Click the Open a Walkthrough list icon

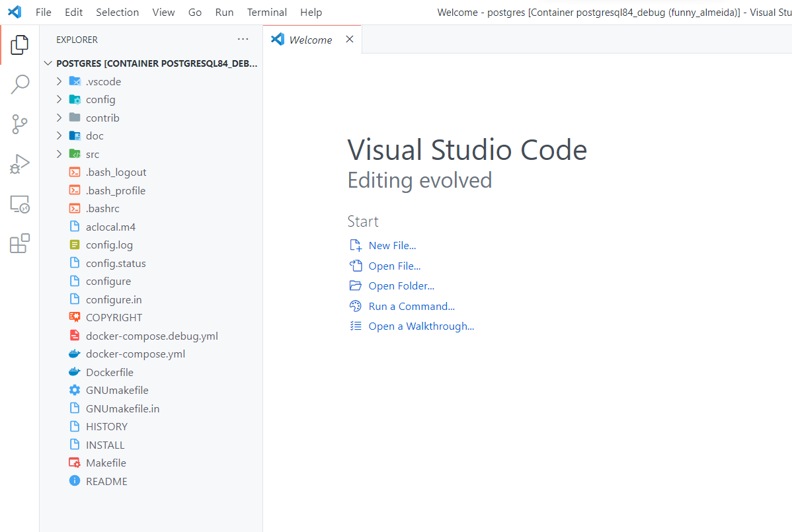[x=356, y=326]
